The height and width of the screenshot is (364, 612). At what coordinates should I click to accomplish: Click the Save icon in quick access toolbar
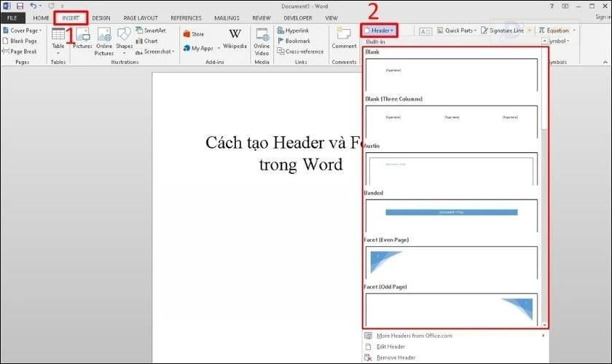(x=20, y=6)
